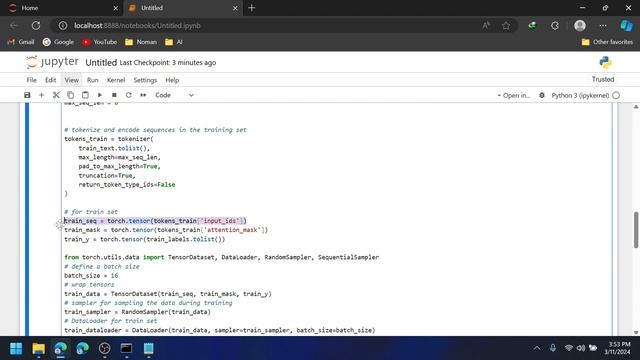
Task: Run the selected cell
Action: click(100, 95)
